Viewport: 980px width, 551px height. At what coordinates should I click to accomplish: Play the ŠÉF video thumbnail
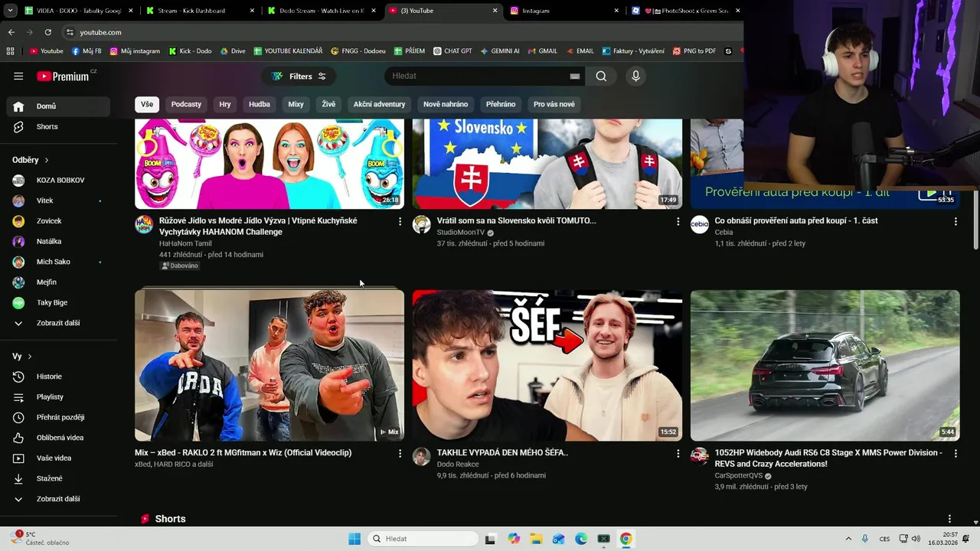point(547,365)
